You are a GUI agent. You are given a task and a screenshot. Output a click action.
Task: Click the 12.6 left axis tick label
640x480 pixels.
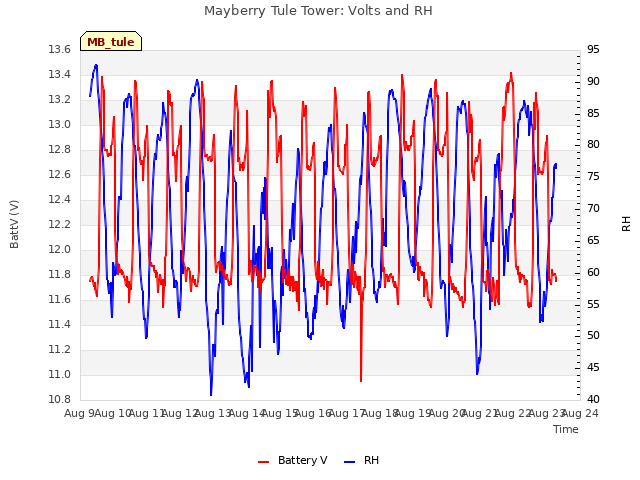(x=60, y=174)
